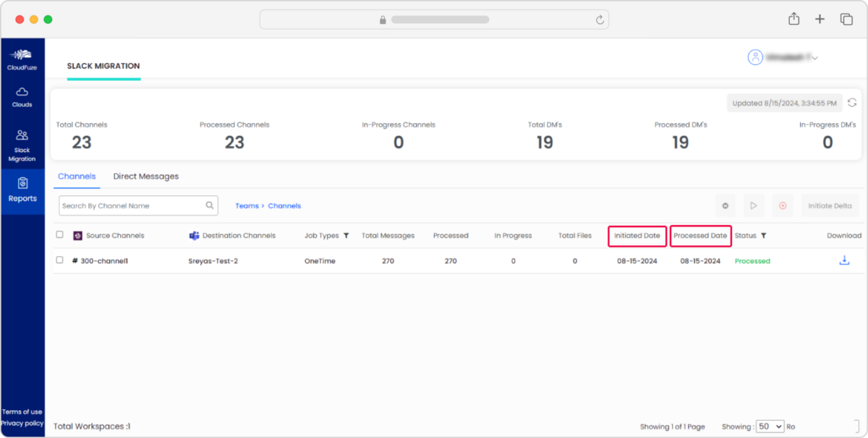Click the Initiate Delta button
The height and width of the screenshot is (438, 868).
[x=830, y=206]
